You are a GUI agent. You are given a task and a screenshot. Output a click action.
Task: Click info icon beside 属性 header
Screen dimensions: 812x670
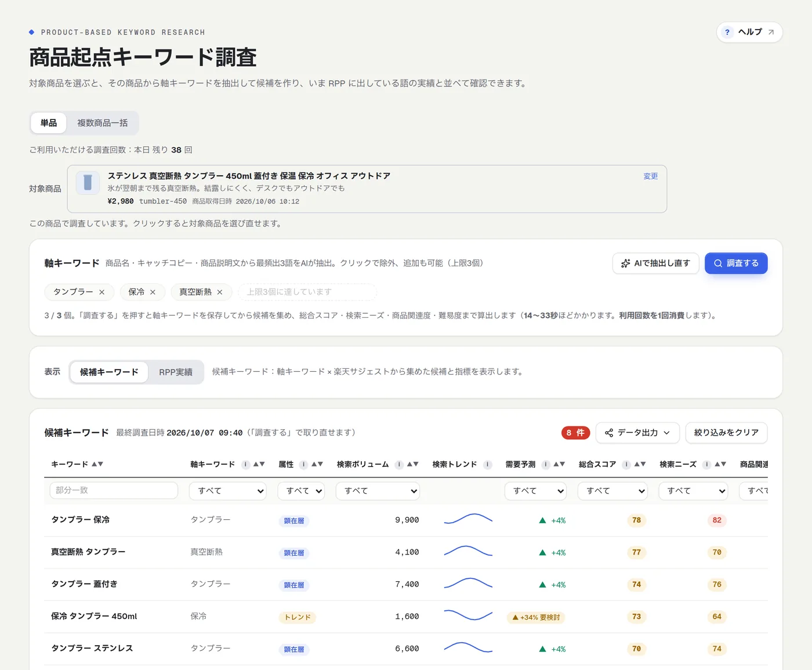303,465
